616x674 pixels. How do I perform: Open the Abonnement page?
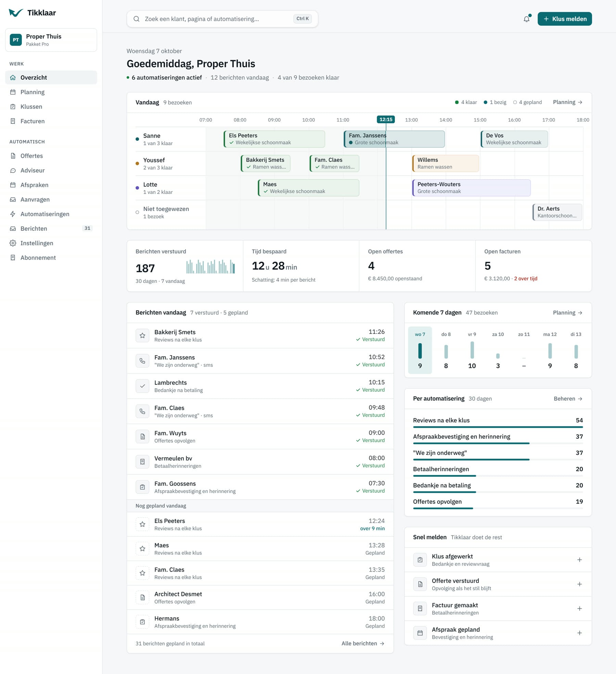point(51,258)
